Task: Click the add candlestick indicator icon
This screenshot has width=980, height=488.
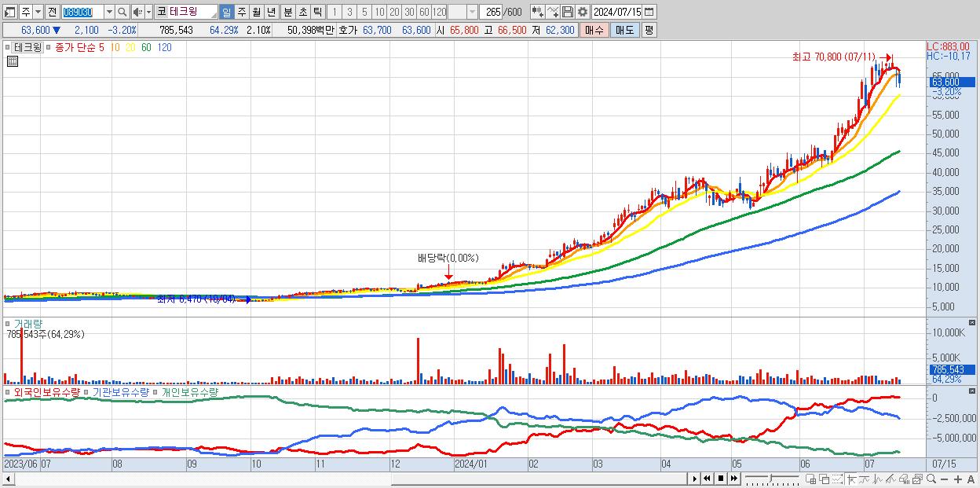Action: (537, 12)
